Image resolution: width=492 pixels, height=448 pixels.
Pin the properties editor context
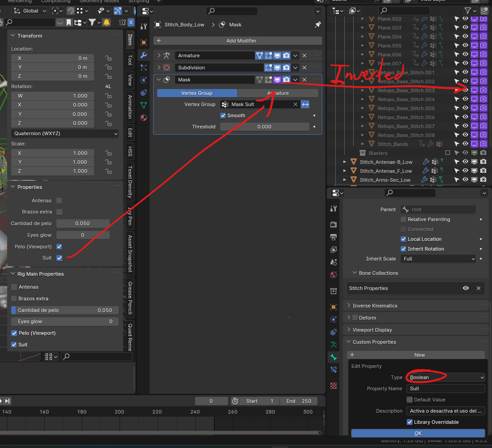(x=317, y=25)
